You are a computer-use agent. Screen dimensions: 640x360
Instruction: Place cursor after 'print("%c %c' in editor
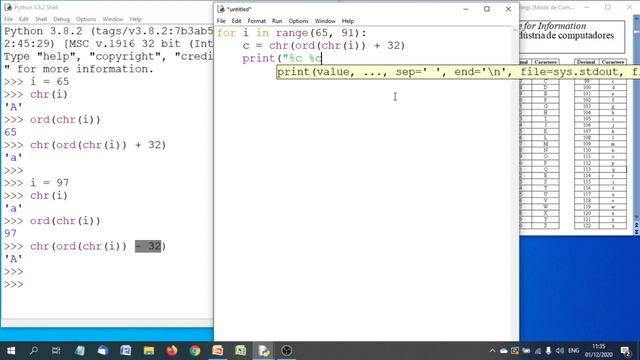(322, 58)
